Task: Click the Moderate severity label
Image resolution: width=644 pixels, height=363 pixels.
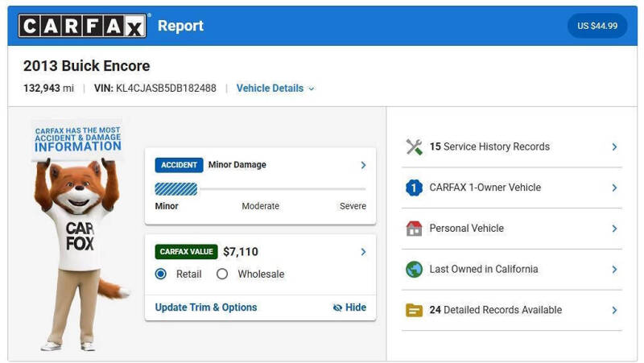Action: click(x=260, y=206)
